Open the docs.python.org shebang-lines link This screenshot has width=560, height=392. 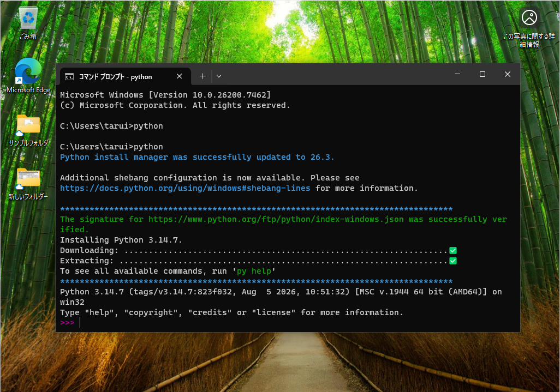(185, 188)
